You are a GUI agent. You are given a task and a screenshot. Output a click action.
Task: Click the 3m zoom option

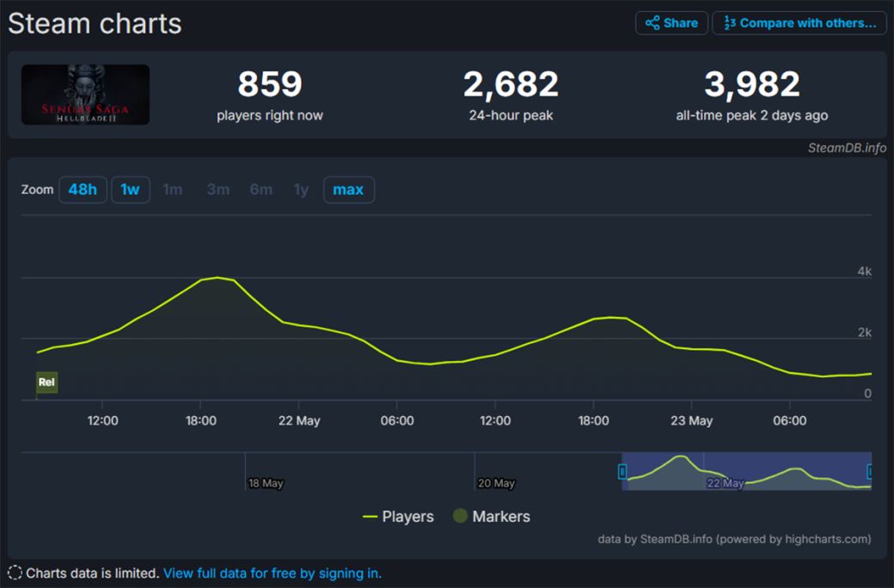(217, 190)
